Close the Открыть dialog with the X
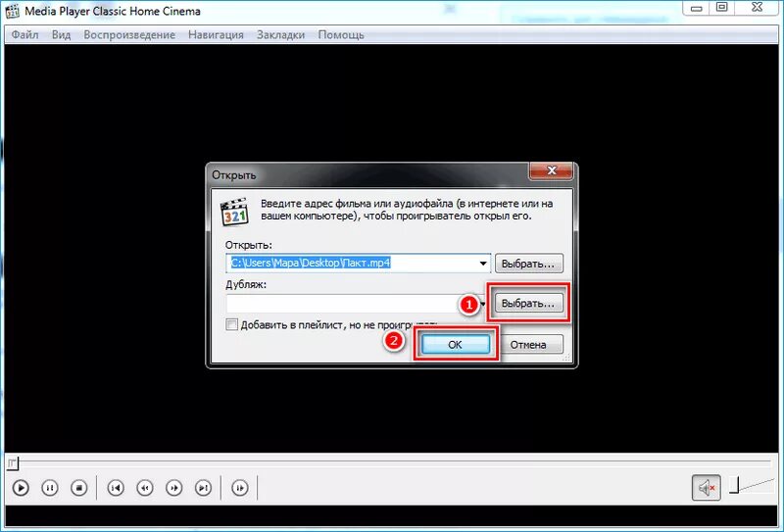 click(551, 171)
